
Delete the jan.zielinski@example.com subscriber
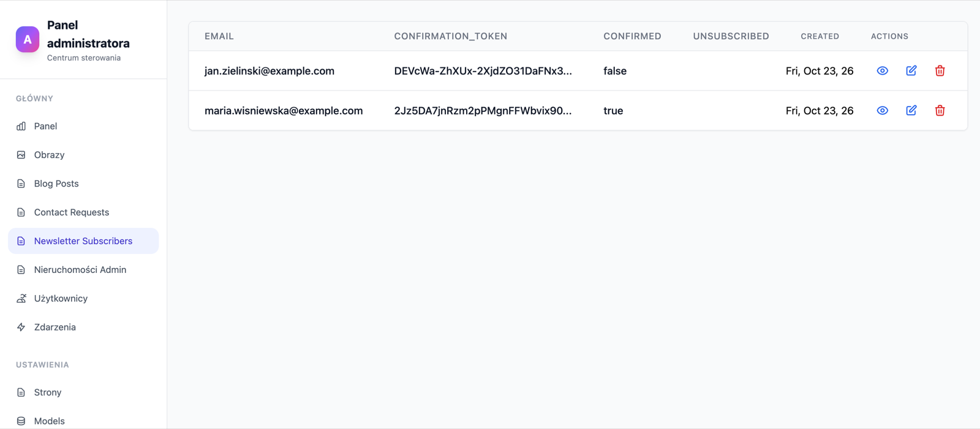(x=940, y=71)
